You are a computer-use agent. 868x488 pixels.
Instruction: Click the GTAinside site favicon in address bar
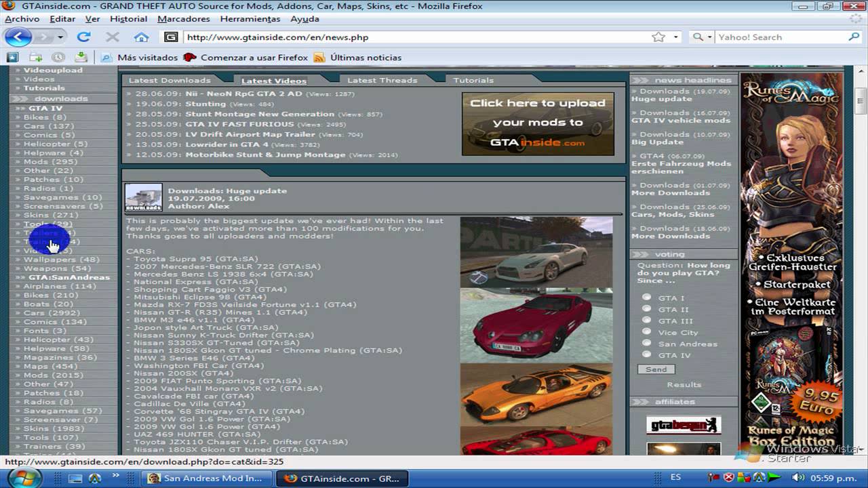coord(172,37)
